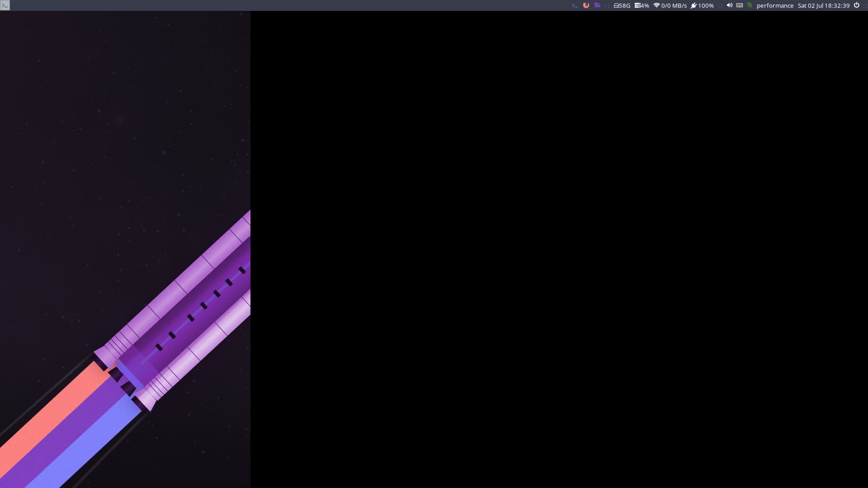Screen dimensions: 868x488
Task: Click the performance profile label
Action: tap(775, 5)
